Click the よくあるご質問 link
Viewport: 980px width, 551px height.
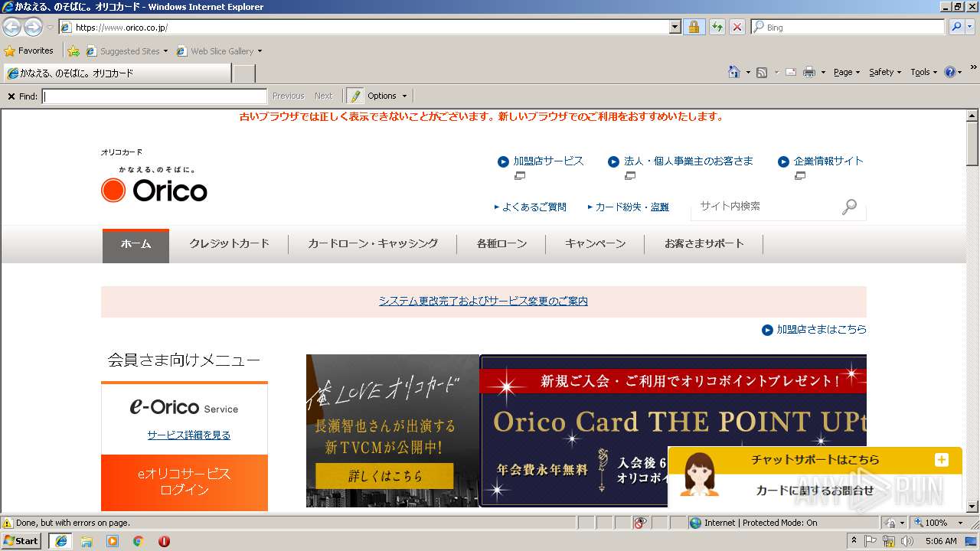click(x=534, y=207)
